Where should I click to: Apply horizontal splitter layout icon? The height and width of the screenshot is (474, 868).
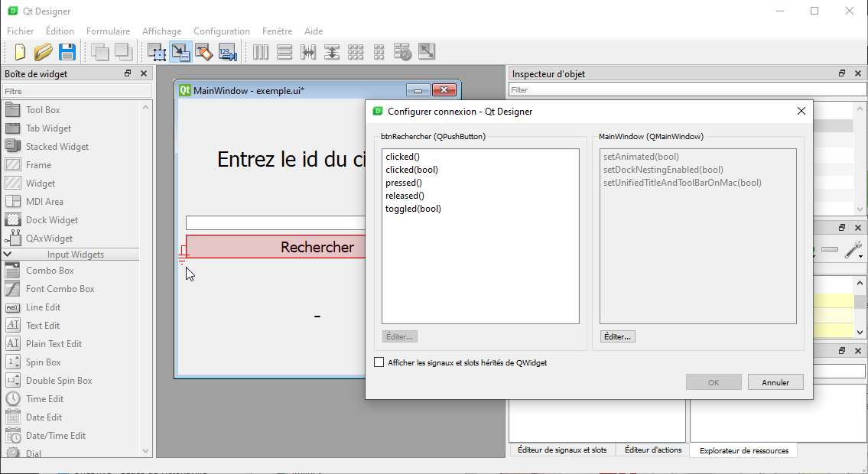tap(307, 52)
